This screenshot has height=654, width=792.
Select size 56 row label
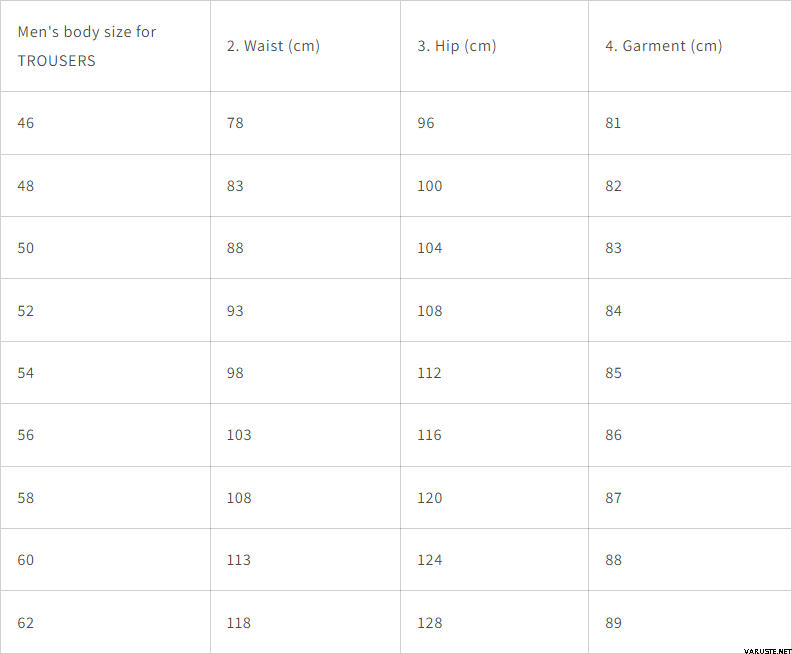(26, 435)
